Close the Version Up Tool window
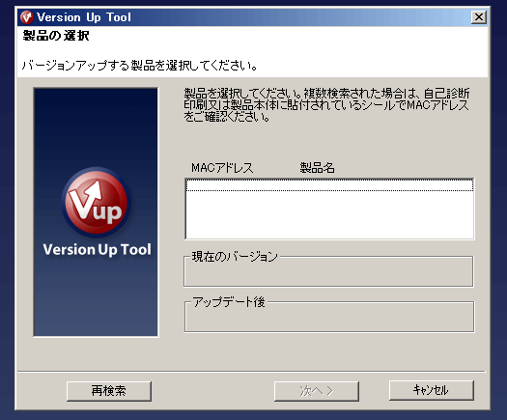This screenshot has height=420, width=507. [479, 16]
